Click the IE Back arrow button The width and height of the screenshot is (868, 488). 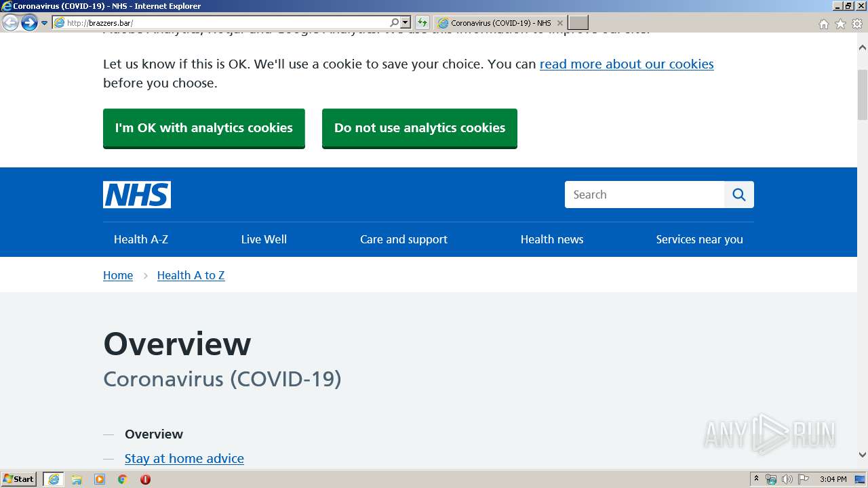point(10,23)
